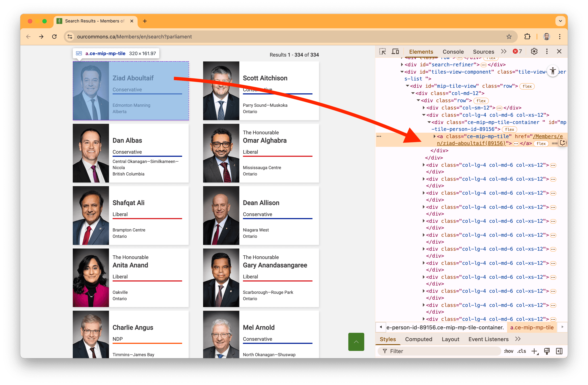The image size is (588, 385).
Task: Expand the selected a.ce-mip-mp-tile node
Action: click(x=434, y=136)
